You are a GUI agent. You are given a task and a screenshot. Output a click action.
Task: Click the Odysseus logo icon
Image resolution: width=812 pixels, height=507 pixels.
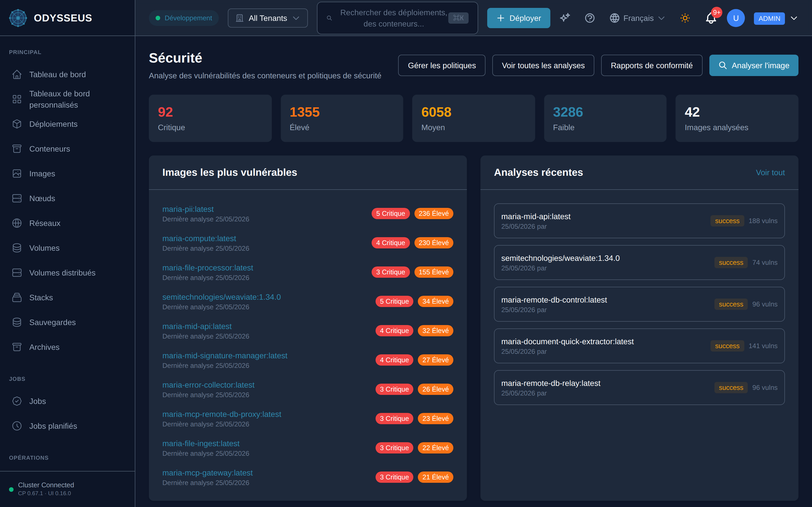click(18, 18)
